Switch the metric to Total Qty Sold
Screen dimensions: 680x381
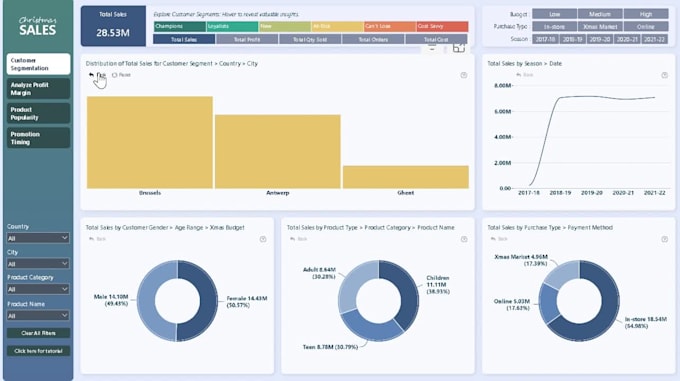click(x=310, y=39)
